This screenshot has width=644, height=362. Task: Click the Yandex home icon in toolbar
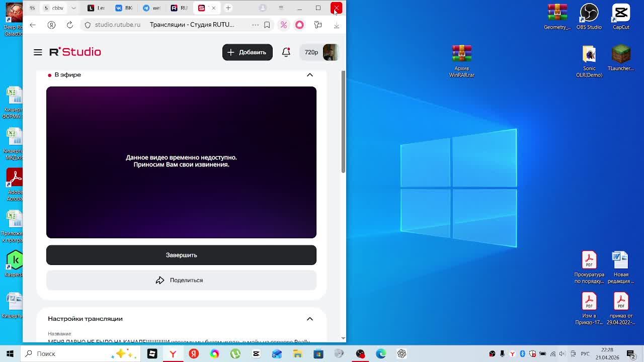(51, 25)
